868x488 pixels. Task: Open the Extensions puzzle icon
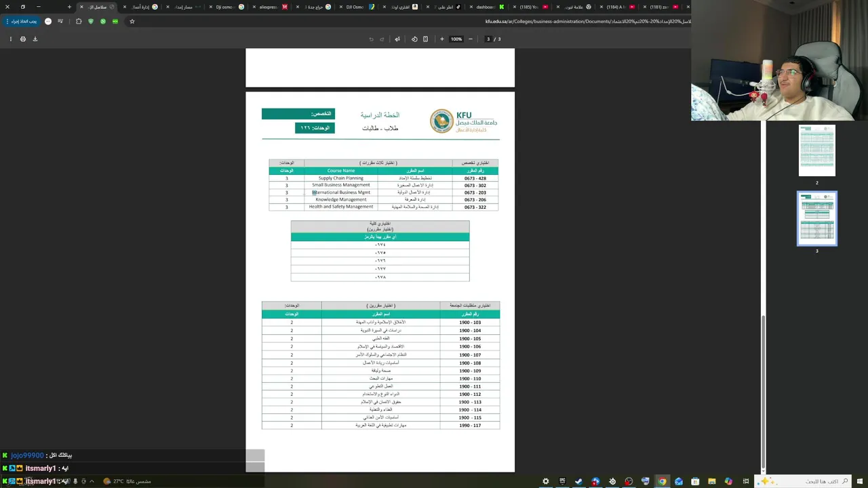pos(79,21)
